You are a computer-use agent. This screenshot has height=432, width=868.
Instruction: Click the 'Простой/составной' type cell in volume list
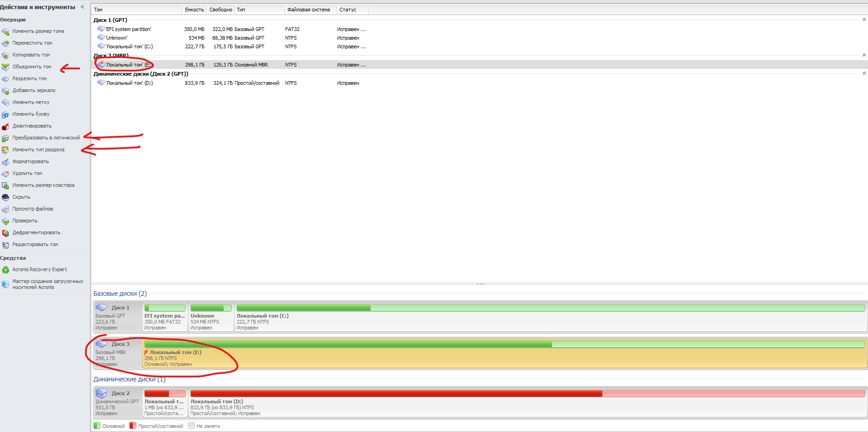click(257, 83)
